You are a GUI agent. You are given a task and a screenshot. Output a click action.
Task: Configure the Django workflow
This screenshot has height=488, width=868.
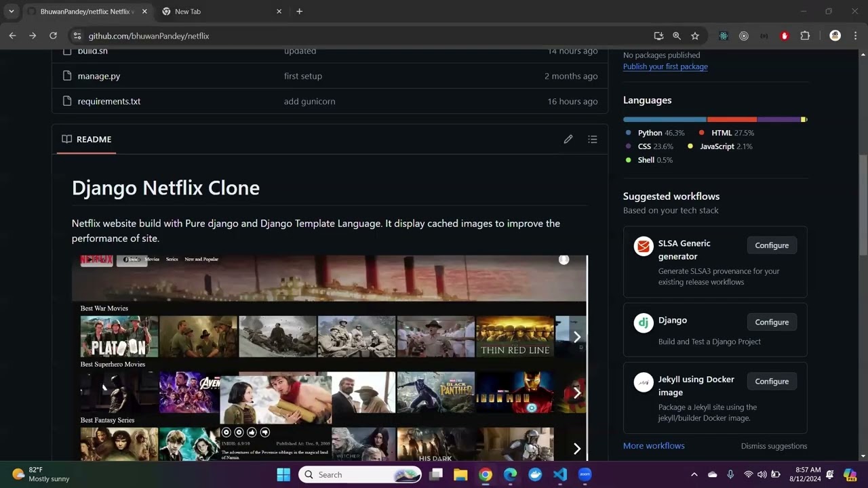point(772,322)
